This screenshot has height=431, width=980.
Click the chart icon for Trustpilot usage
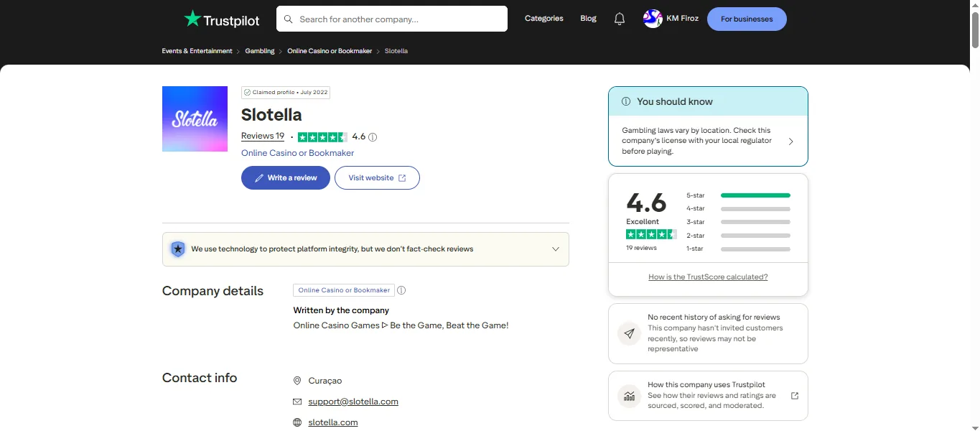click(x=630, y=396)
